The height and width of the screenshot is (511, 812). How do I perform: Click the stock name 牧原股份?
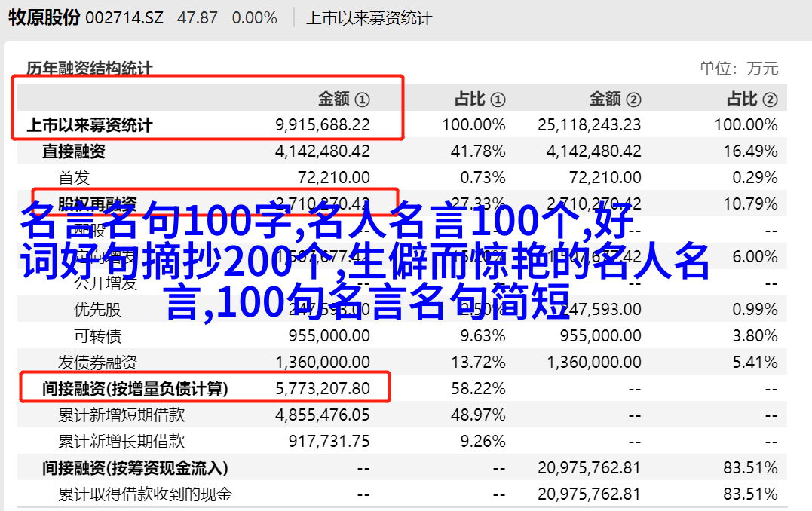click(44, 17)
